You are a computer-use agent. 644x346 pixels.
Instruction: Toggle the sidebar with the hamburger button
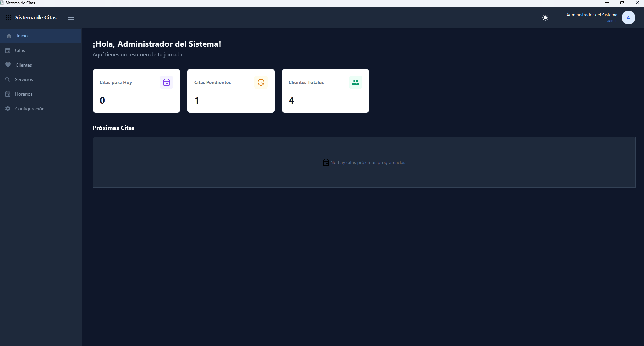click(71, 17)
